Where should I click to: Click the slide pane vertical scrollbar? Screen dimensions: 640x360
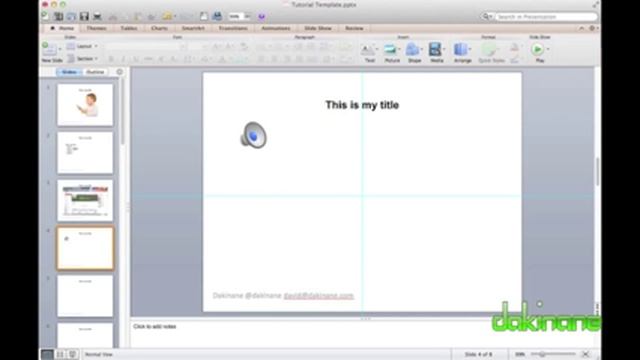122,110
